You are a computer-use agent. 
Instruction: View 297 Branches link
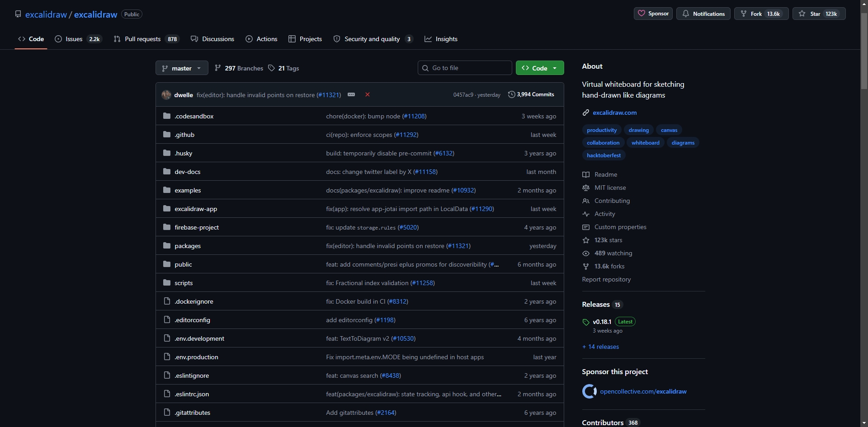click(239, 68)
